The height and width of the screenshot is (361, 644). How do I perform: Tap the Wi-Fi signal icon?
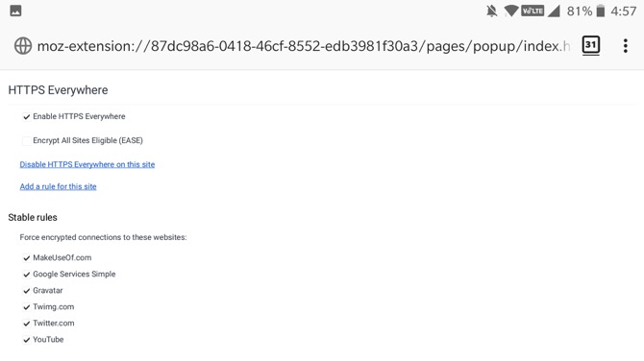511,11
